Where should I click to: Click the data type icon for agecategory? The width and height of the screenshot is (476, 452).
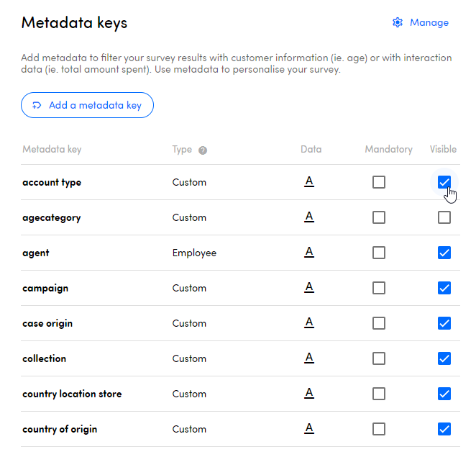point(309,217)
